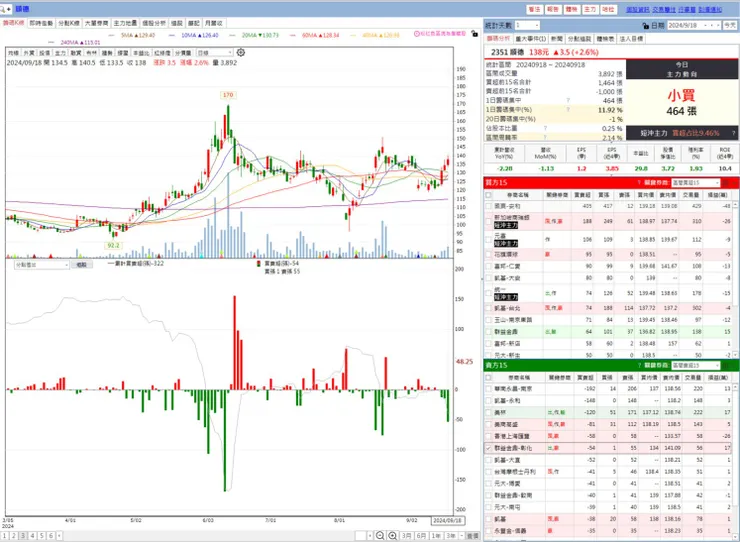This screenshot has width=740, height=542.
Task: Open the dropdown arrow after page number 6
Action: (x=59, y=535)
